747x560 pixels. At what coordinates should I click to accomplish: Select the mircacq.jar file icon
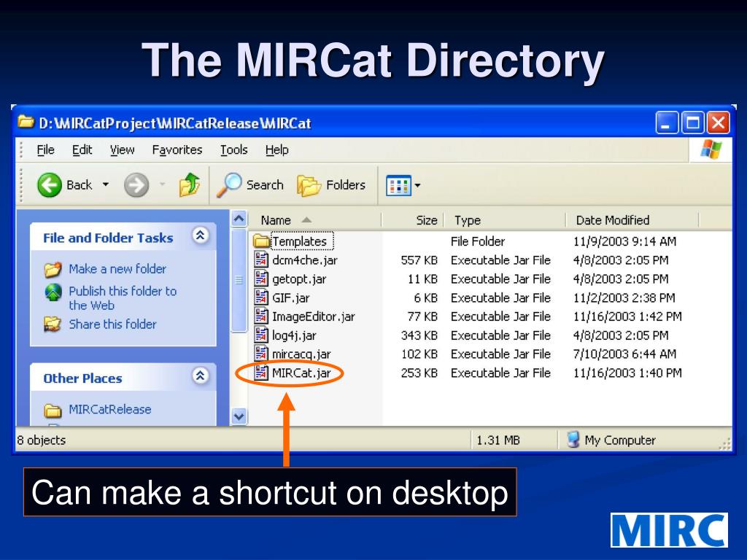(261, 354)
